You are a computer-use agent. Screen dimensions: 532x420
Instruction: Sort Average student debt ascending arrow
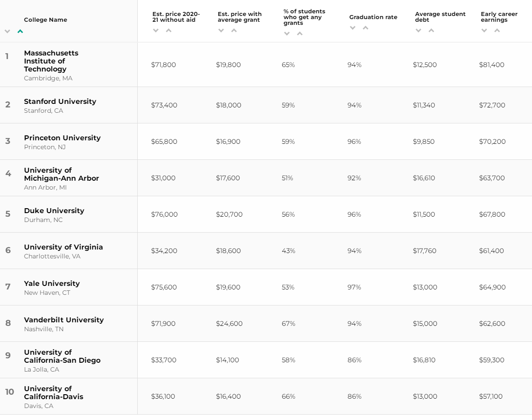coord(431,30)
